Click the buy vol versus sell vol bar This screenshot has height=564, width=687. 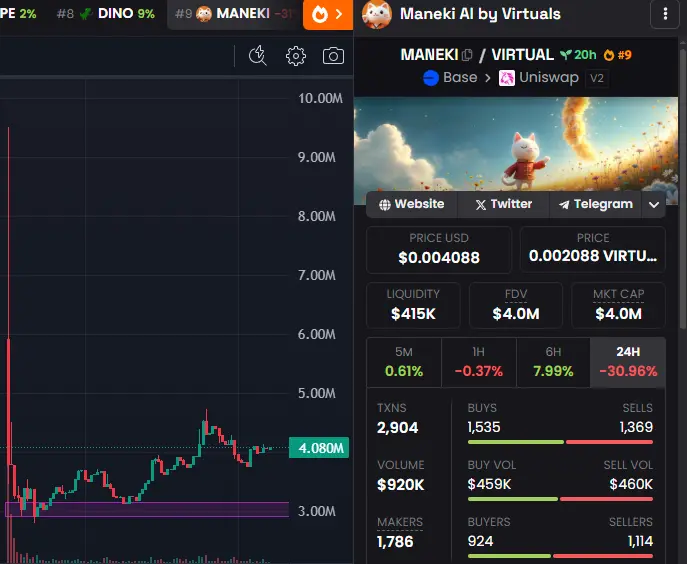[560, 499]
